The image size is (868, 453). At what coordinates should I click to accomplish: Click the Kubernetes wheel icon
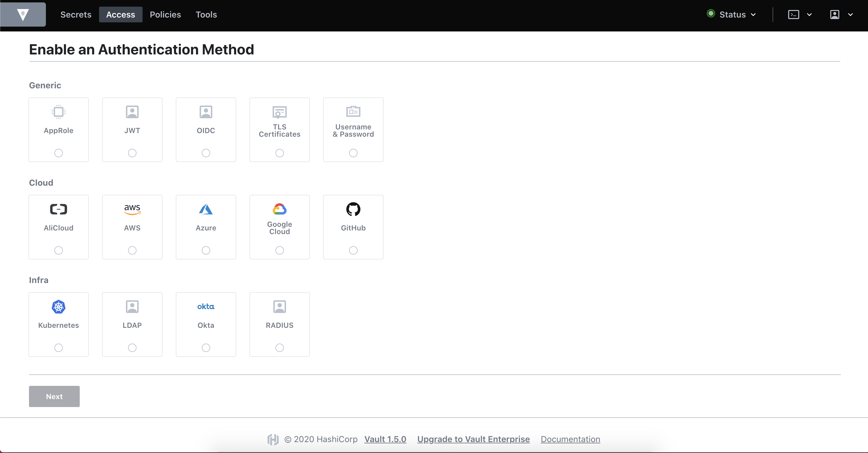(58, 307)
